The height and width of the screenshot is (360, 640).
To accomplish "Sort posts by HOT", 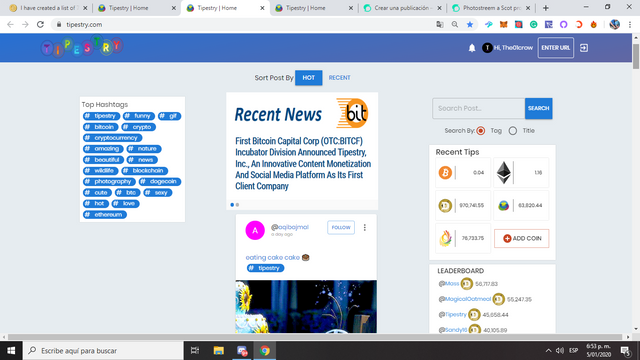I will (309, 78).
